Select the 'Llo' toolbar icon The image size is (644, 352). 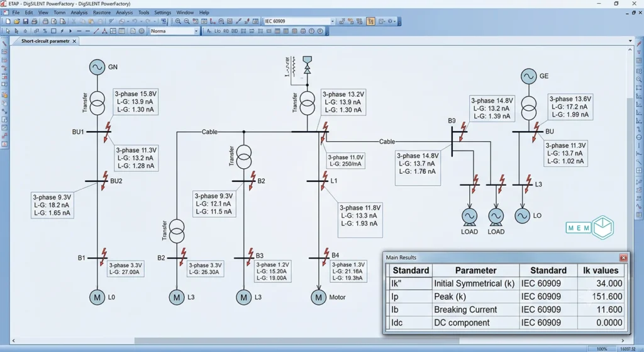point(217,31)
